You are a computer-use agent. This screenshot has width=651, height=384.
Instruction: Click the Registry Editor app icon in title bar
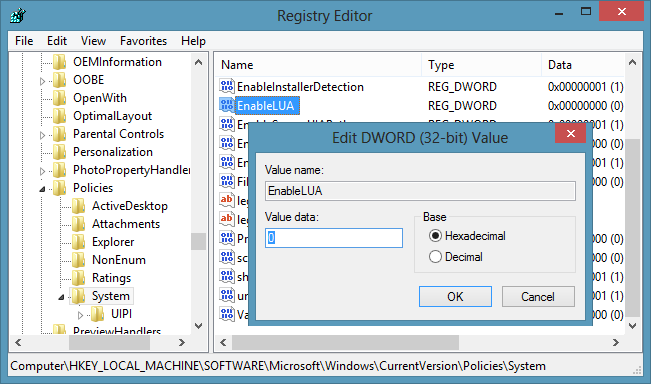pyautogui.click(x=18, y=16)
